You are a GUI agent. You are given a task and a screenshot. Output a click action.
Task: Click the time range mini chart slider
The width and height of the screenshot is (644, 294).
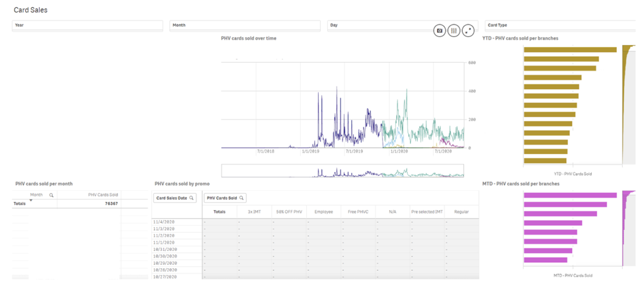[x=342, y=171]
